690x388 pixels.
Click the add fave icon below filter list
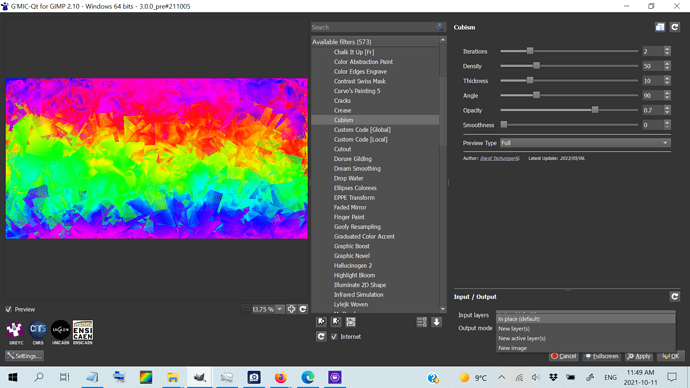point(321,322)
